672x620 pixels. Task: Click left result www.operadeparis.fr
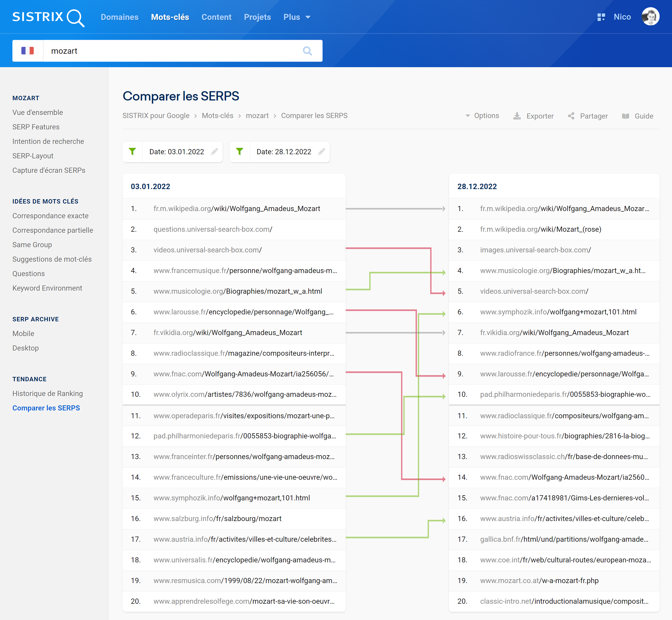pyautogui.click(x=244, y=416)
